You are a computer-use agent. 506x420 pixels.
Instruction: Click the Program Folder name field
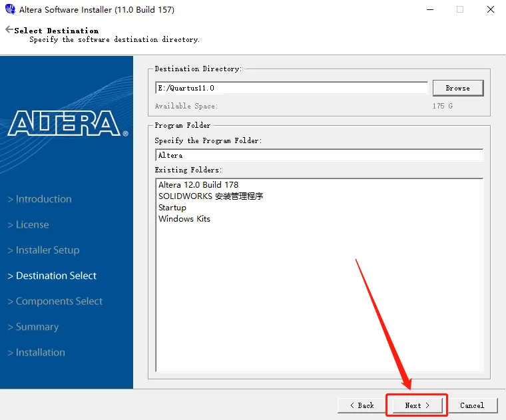[319, 155]
